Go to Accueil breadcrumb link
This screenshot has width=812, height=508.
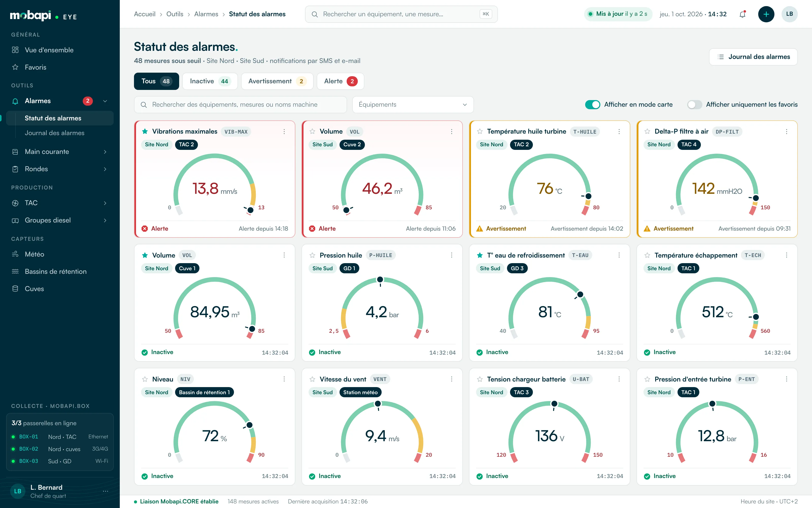[x=145, y=14]
